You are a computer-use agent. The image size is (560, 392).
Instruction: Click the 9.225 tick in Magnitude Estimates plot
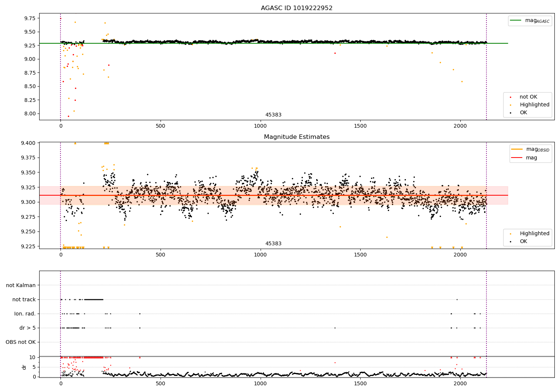28,246
